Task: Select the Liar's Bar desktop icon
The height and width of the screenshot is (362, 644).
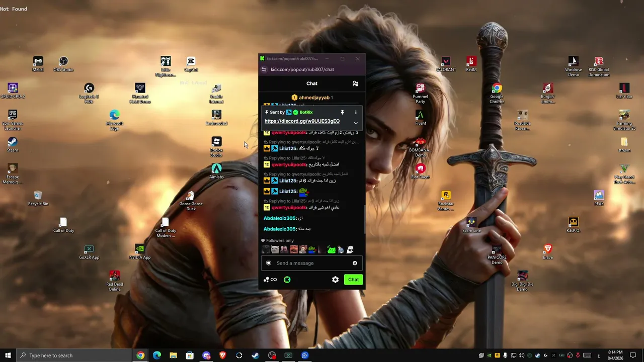Action: click(624, 91)
